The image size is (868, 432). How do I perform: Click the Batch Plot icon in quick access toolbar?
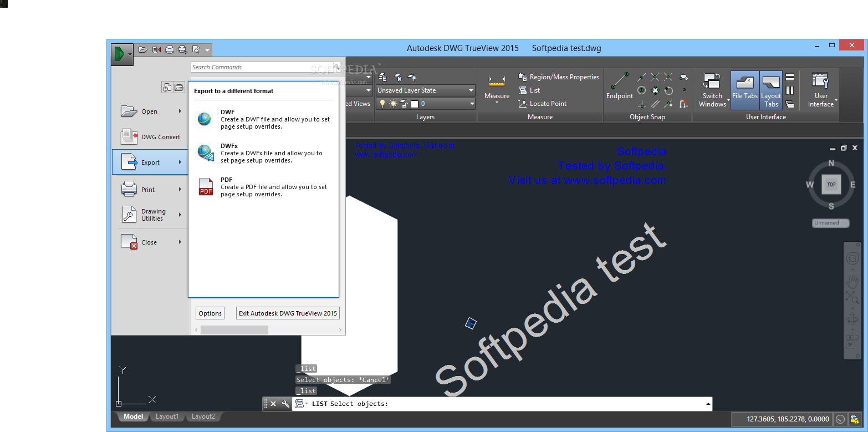click(183, 49)
